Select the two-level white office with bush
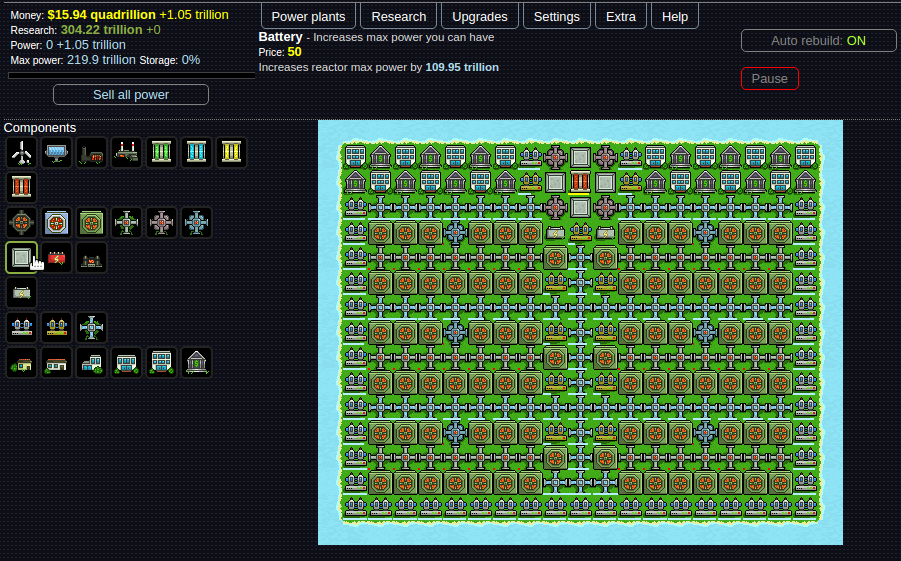The width and height of the screenshot is (901, 561). tap(92, 363)
